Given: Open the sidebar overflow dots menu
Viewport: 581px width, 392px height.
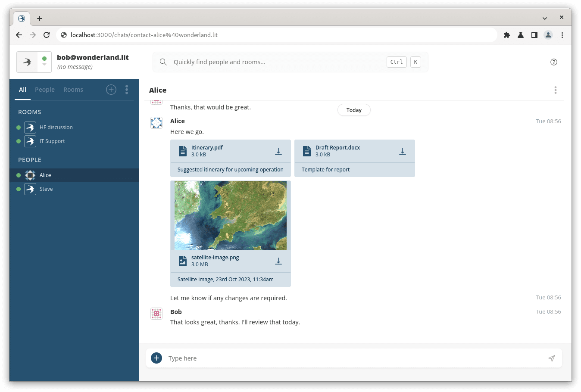Looking at the screenshot, I should [127, 90].
